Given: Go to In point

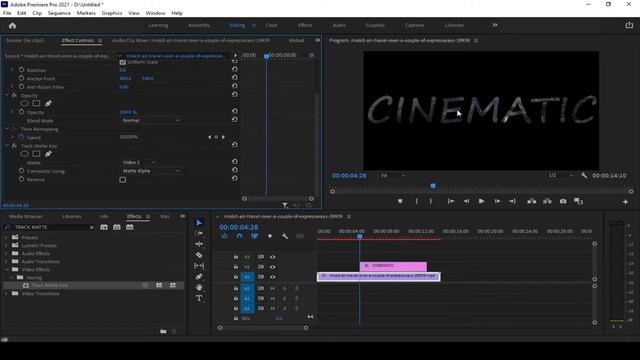Looking at the screenshot, I should point(451,201).
